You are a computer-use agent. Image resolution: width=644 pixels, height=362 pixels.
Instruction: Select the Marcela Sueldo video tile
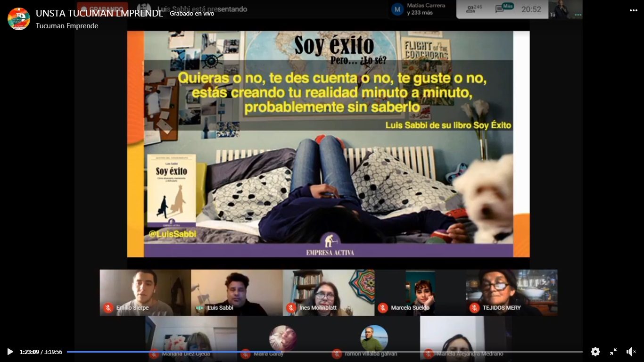[x=420, y=292]
